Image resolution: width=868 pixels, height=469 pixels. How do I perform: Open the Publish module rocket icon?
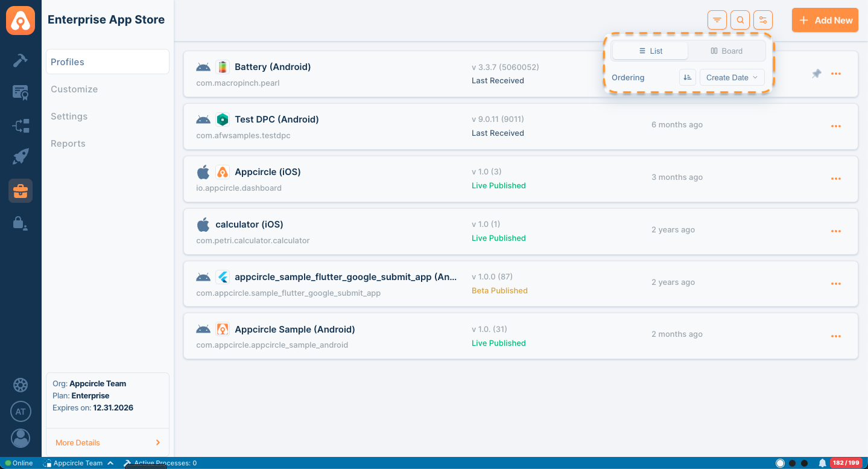tap(21, 158)
